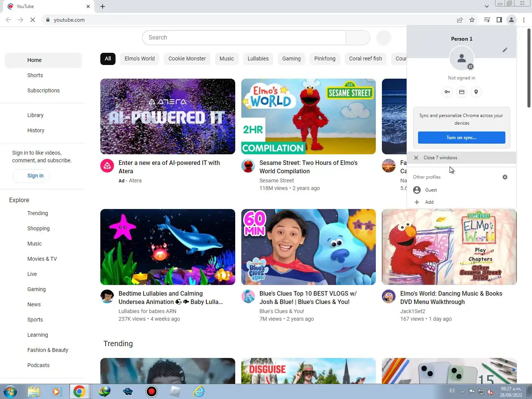Click Turn on sync button

[x=462, y=138]
